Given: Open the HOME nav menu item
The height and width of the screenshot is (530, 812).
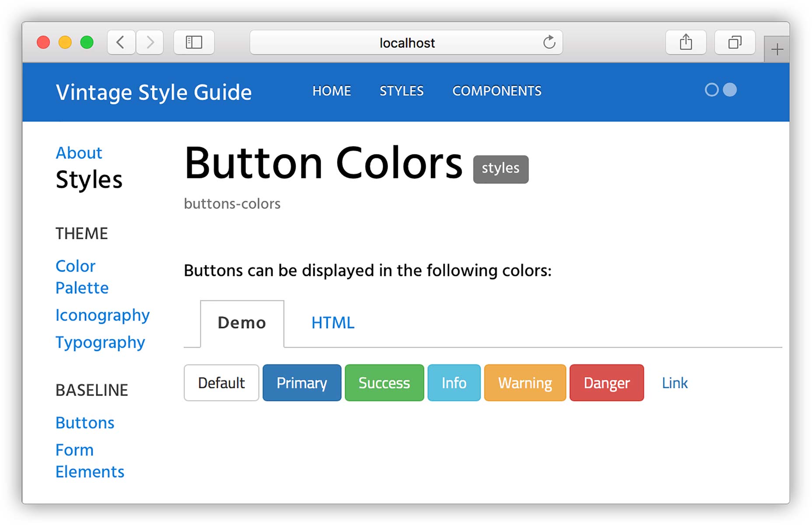Looking at the screenshot, I should point(332,91).
